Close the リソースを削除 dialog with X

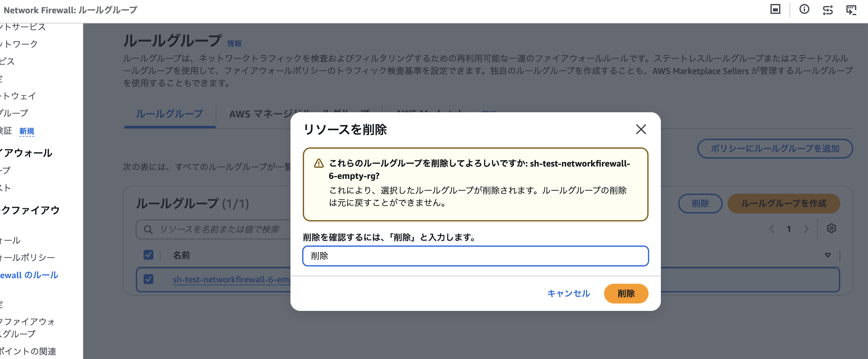(641, 129)
